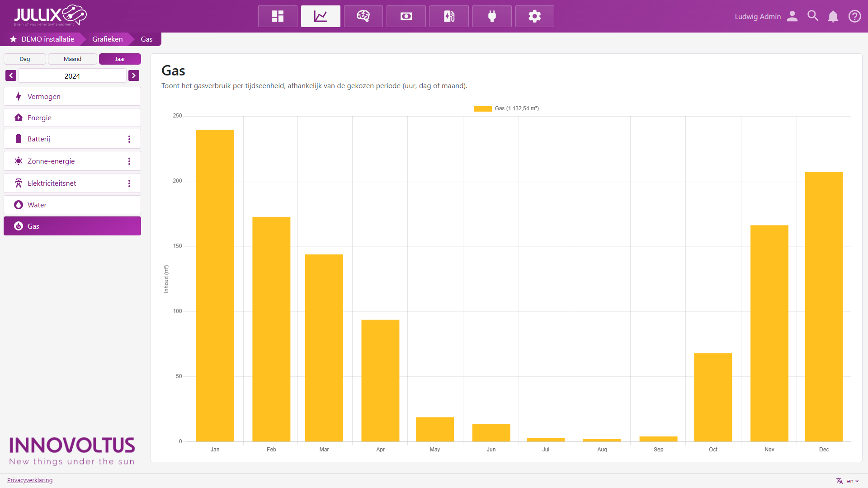Expand Batterij three-dot options

129,139
